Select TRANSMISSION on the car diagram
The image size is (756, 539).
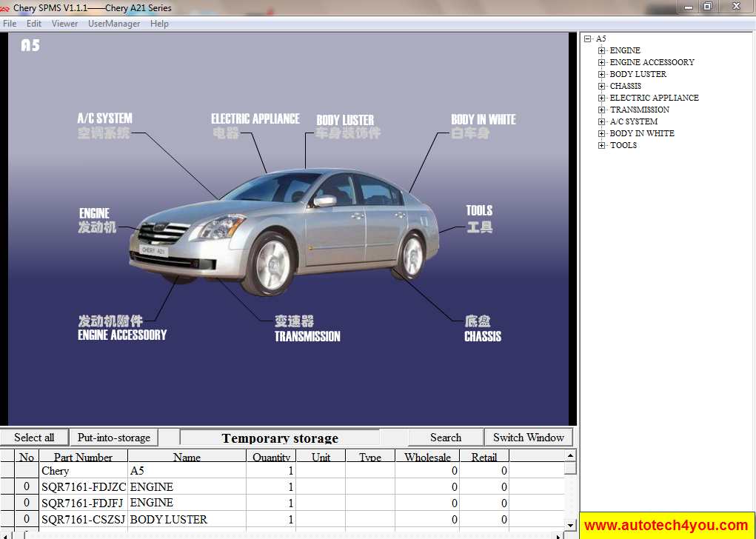[307, 335]
